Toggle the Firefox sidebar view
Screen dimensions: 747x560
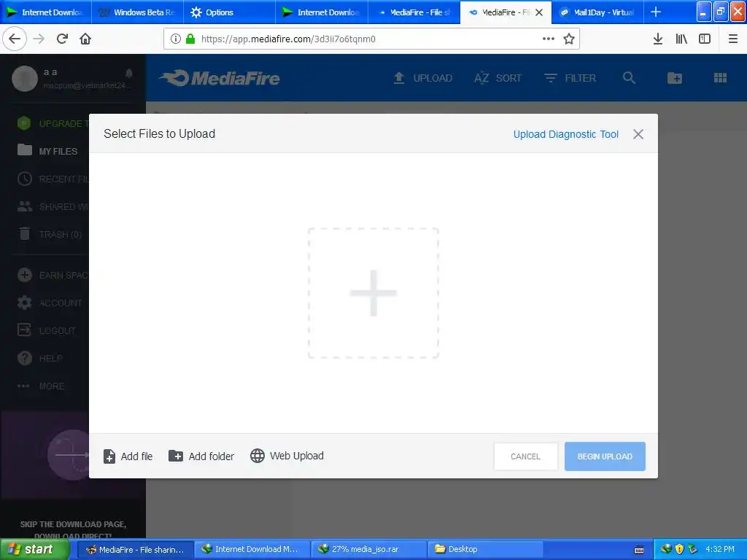pyautogui.click(x=705, y=39)
